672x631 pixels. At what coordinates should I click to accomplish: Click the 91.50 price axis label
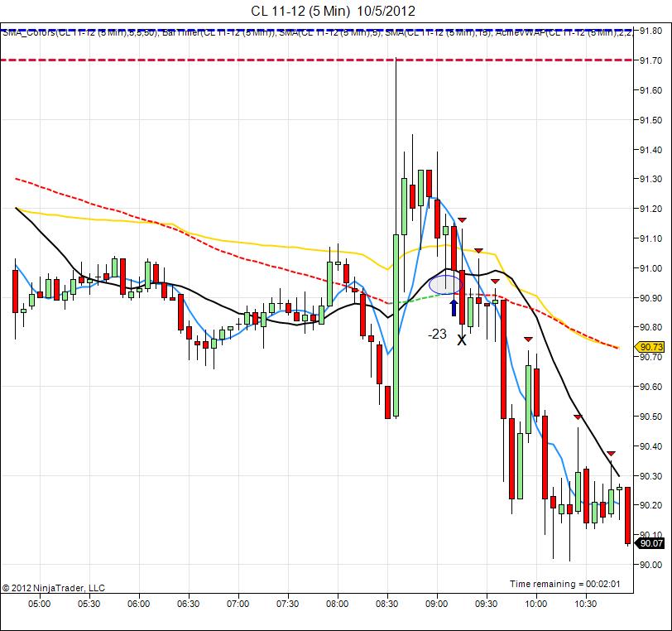(650, 120)
